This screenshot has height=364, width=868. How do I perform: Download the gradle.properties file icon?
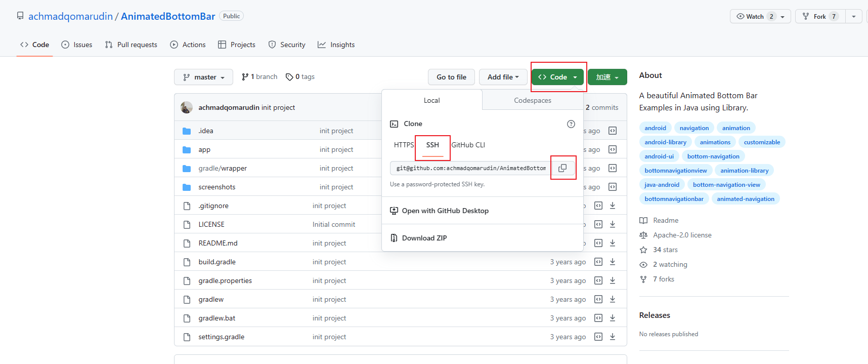pos(613,280)
